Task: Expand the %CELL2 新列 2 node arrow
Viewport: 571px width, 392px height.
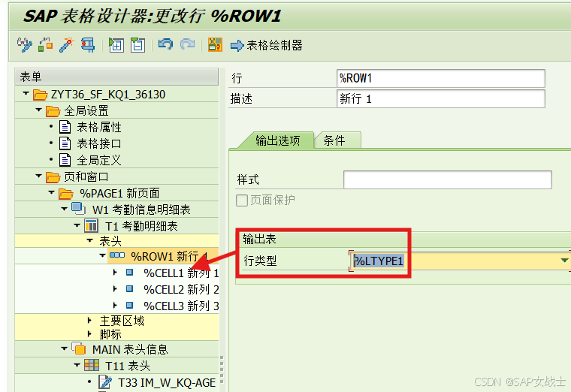Action: click(x=115, y=288)
